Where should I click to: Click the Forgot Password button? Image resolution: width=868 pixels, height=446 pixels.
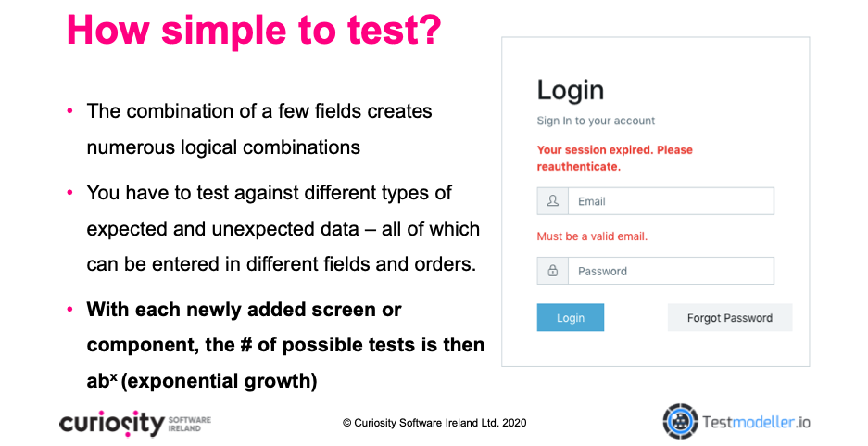pos(730,317)
